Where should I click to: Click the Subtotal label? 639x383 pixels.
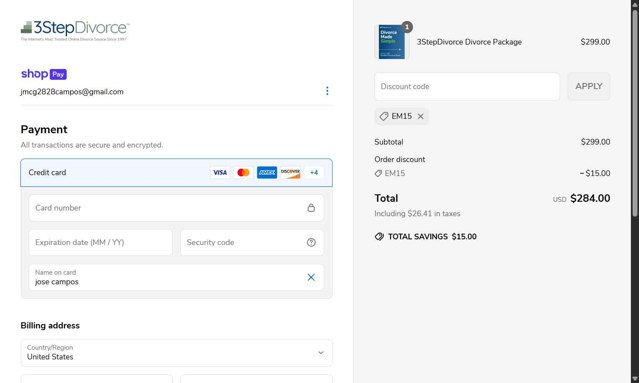(389, 142)
